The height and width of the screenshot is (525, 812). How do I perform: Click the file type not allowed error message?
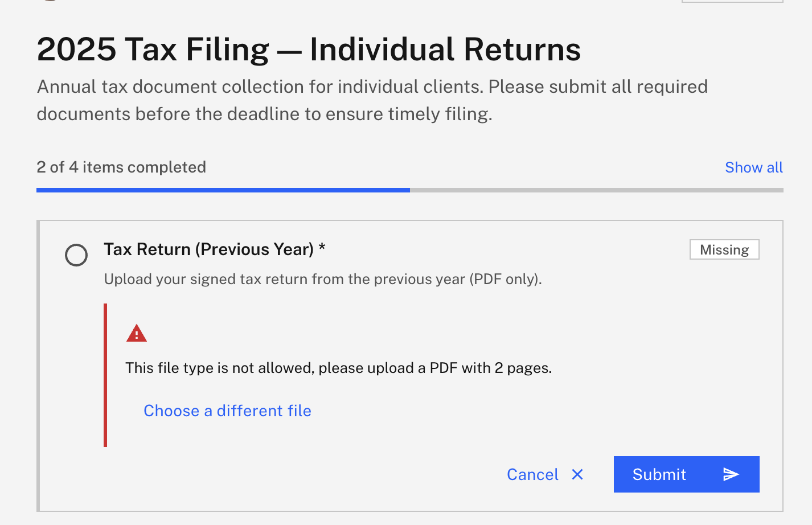coord(338,368)
